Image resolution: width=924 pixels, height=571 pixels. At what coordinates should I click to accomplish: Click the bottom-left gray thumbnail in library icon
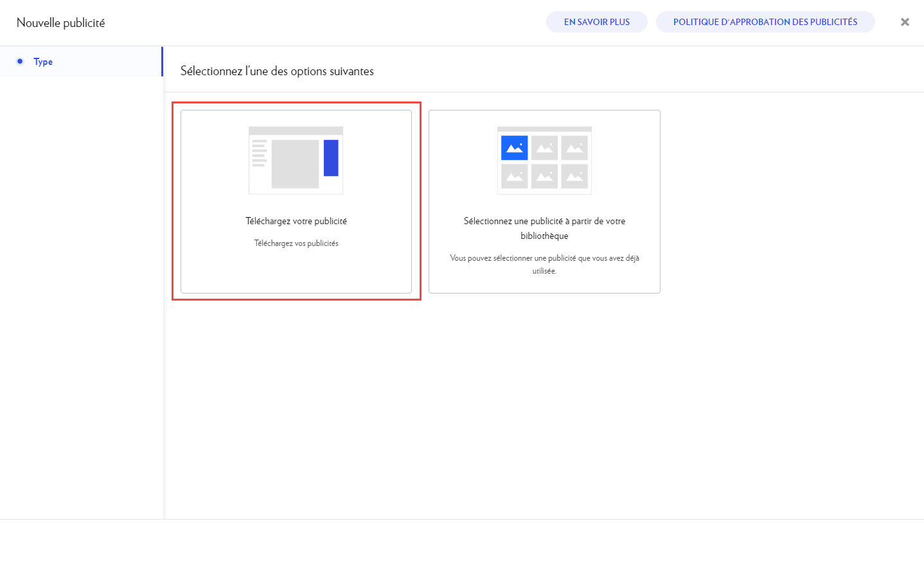514,176
